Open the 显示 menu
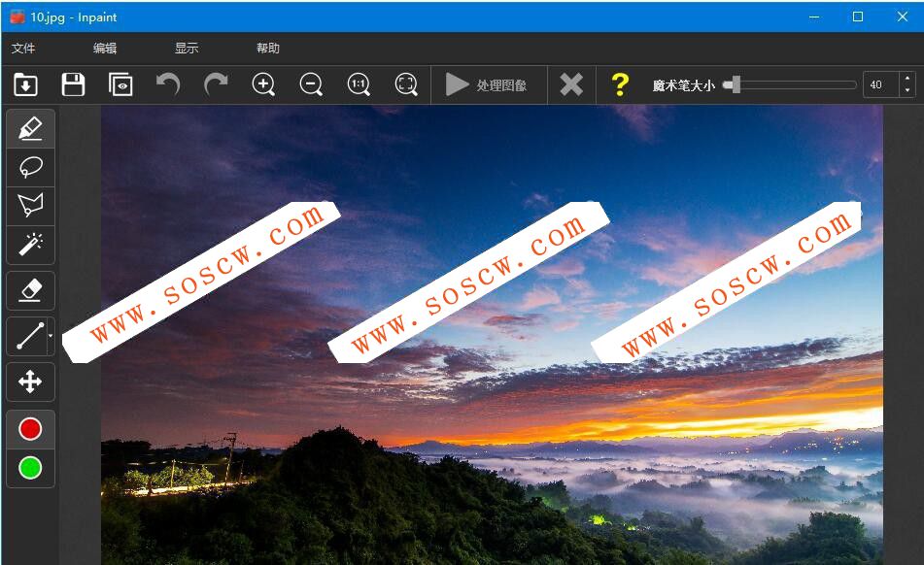This screenshot has height=565, width=924. (187, 49)
